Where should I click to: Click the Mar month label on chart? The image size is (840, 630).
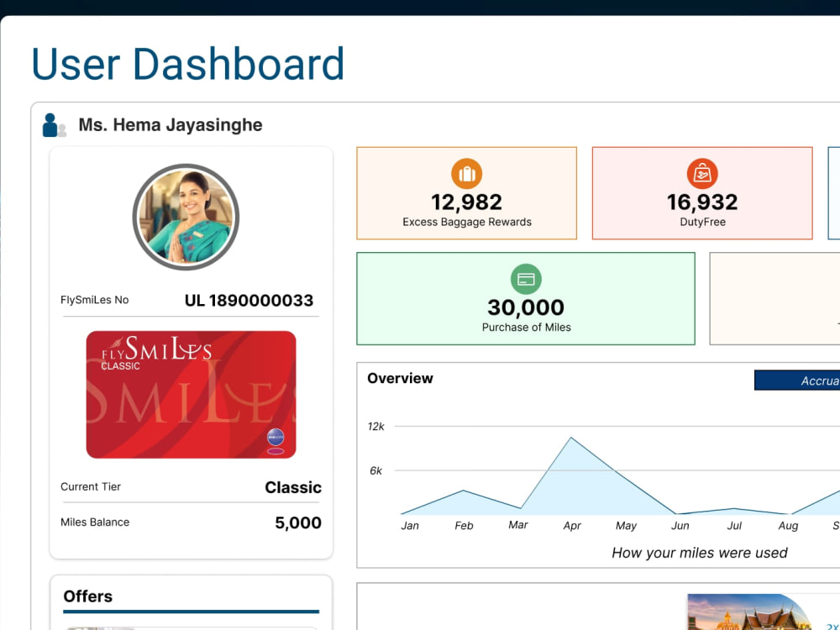point(518,525)
